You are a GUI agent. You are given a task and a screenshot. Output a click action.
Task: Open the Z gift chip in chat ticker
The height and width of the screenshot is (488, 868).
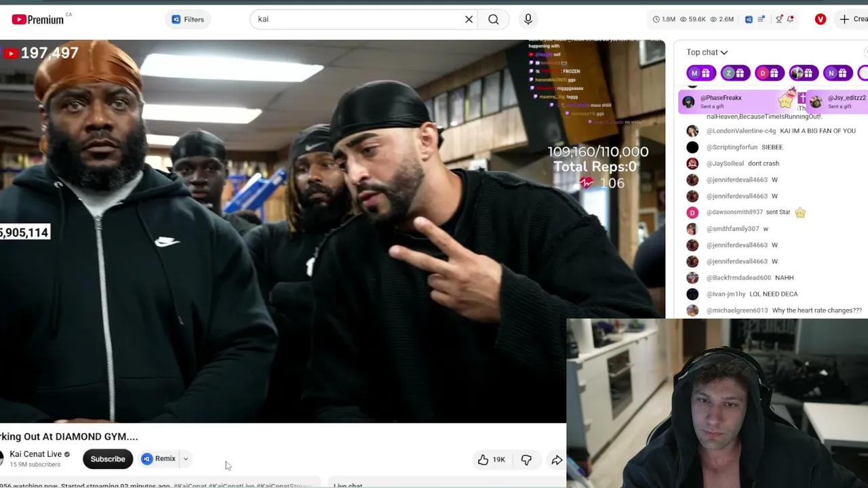pyautogui.click(x=735, y=73)
